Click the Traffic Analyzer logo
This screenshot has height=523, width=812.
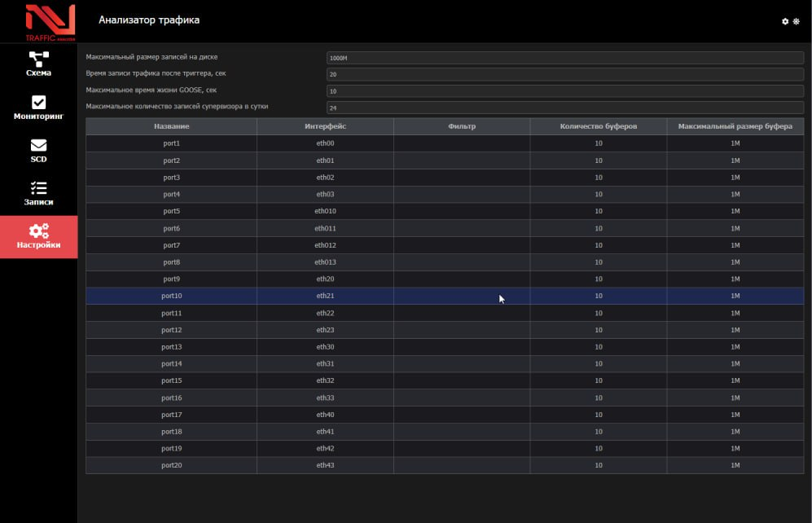click(50, 22)
